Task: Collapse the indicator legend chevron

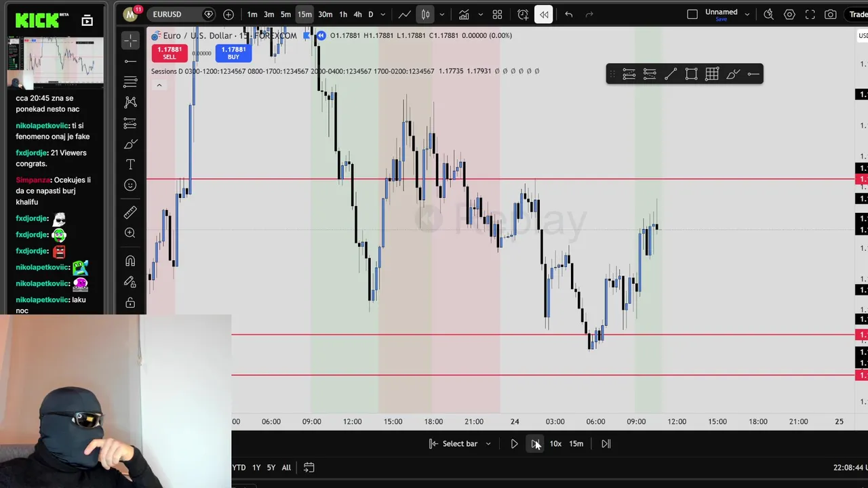Action: pos(159,85)
